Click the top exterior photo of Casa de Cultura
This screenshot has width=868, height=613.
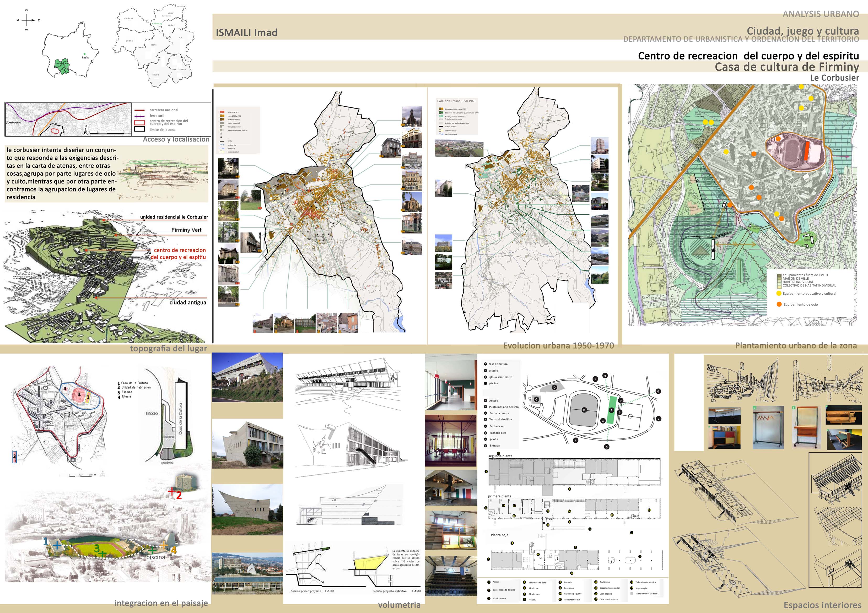(x=247, y=377)
